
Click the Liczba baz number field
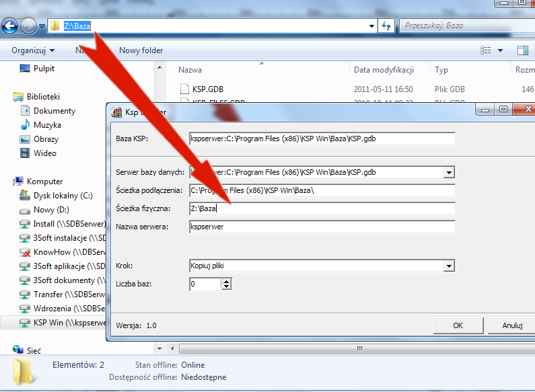pyautogui.click(x=205, y=284)
